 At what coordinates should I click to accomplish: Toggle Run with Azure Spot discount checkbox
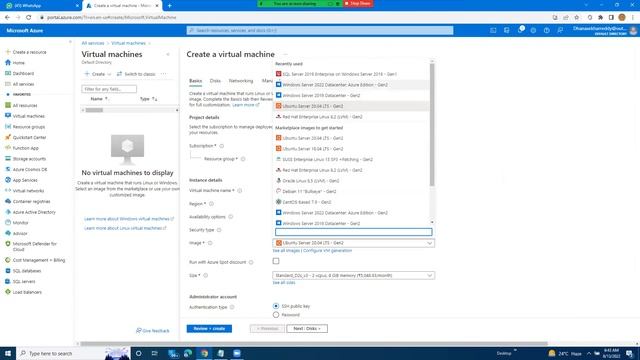pos(276,261)
